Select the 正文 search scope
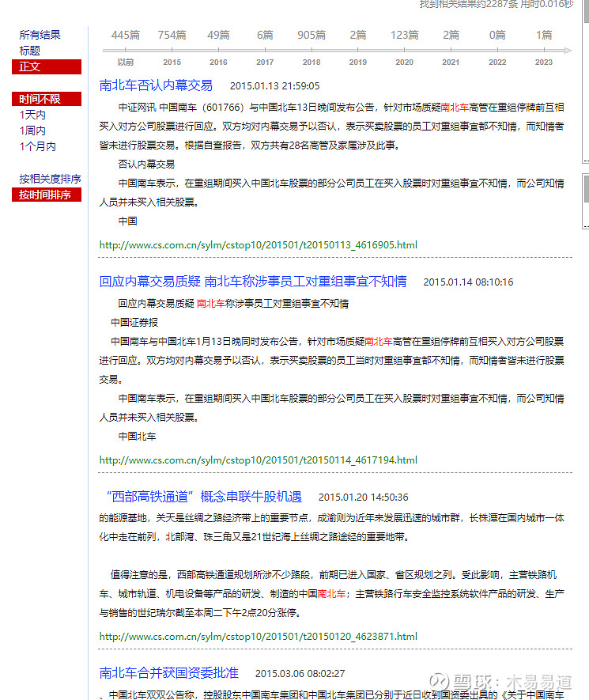The image size is (589, 700). point(47,66)
